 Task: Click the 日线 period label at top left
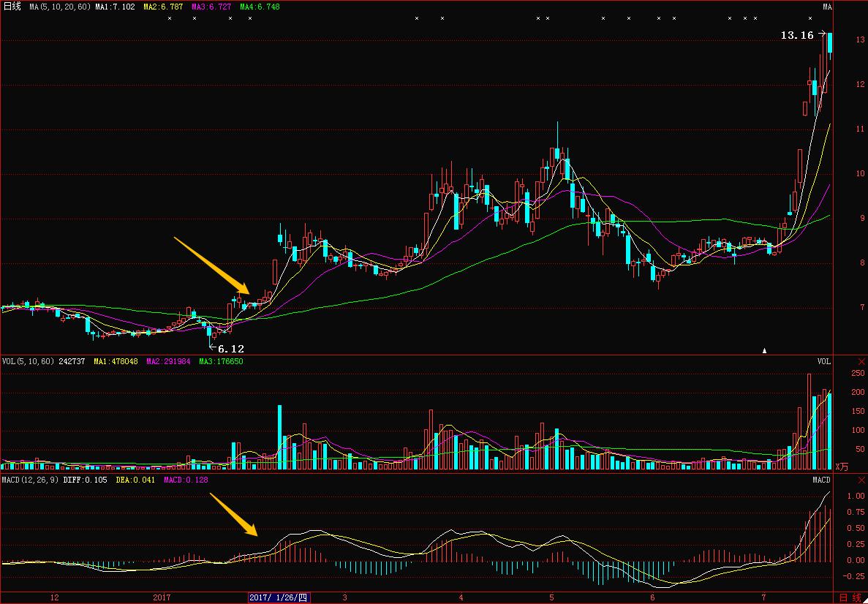pyautogui.click(x=12, y=7)
